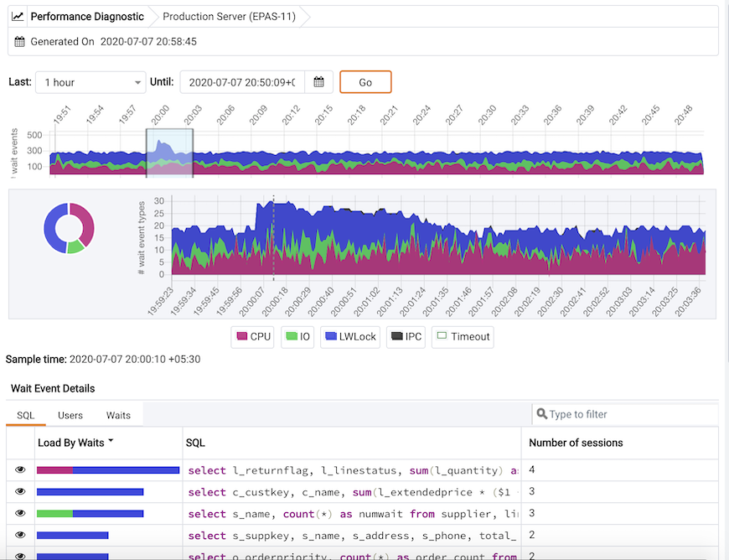Click the Number of sessions column header
729x560 pixels.
coord(576,443)
